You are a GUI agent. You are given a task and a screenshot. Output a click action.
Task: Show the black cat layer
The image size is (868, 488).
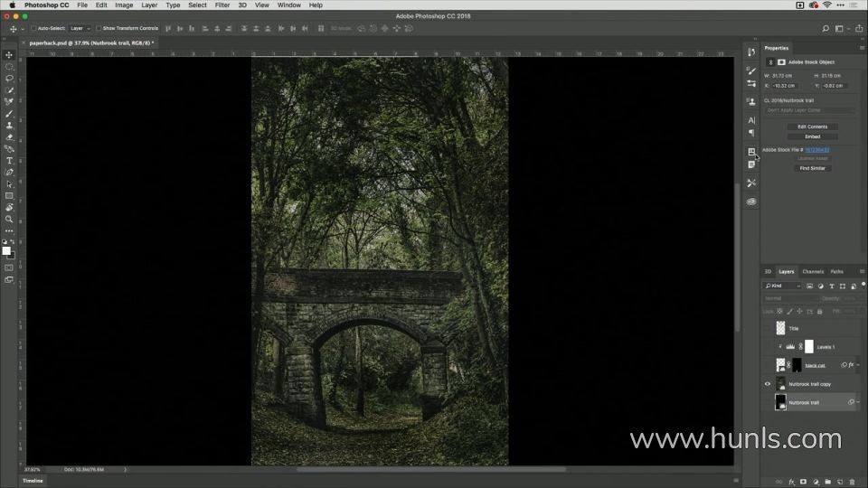pos(768,365)
